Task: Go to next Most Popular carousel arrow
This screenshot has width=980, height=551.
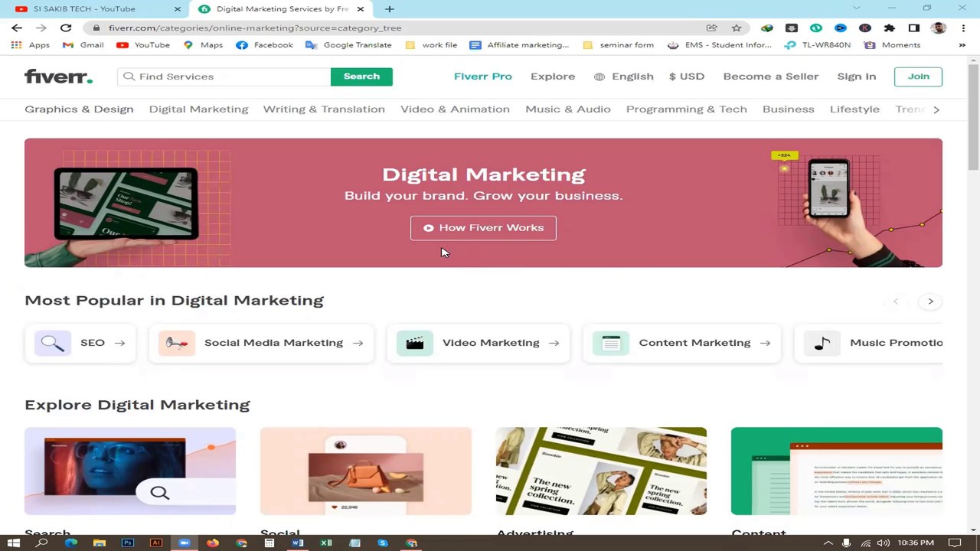Action: (x=930, y=302)
